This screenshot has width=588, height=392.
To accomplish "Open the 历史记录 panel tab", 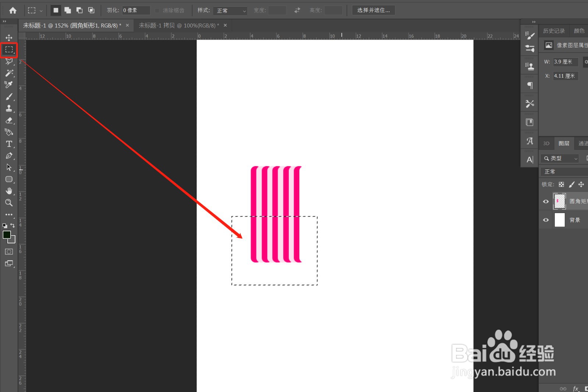I will [554, 31].
